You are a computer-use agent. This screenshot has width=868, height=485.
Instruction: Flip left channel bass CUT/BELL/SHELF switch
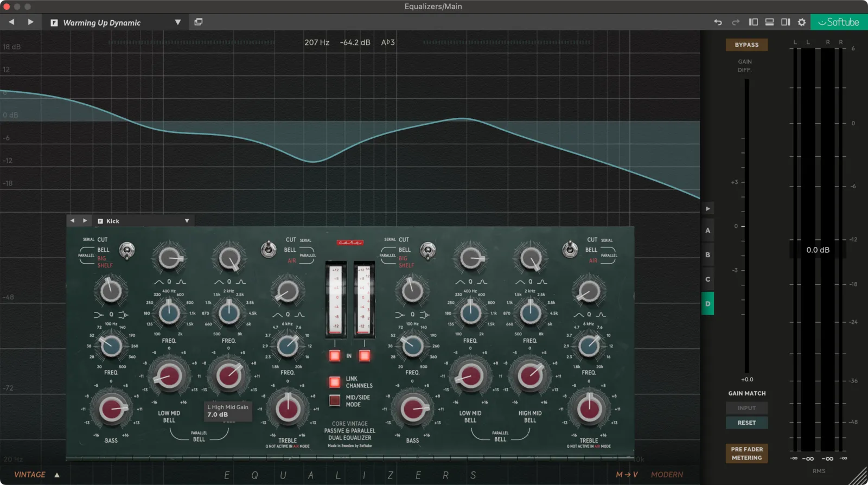127,251
